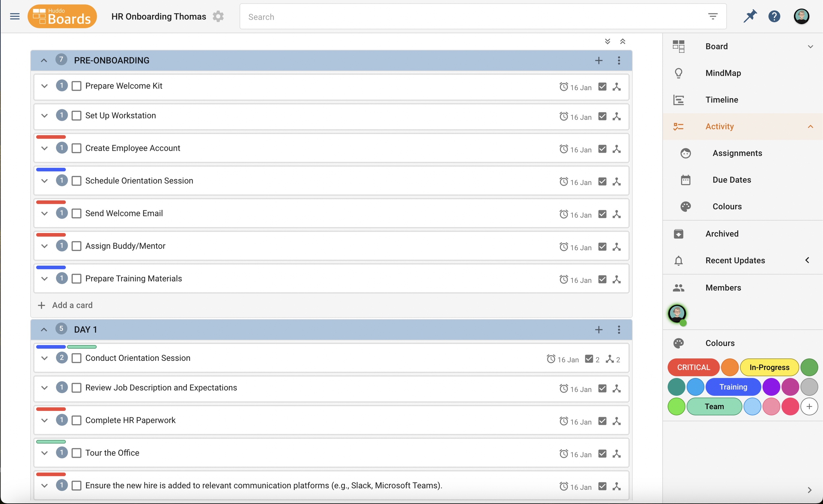Select the CRITICAL red colour label
The image size is (823, 504).
point(693,367)
